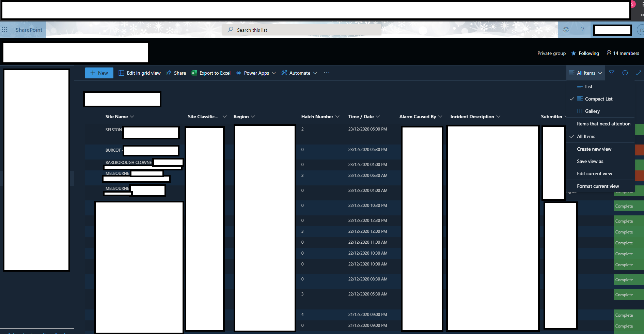Image resolution: width=644 pixels, height=334 pixels.
Task: Choose Edit current view
Action: pyautogui.click(x=600, y=173)
